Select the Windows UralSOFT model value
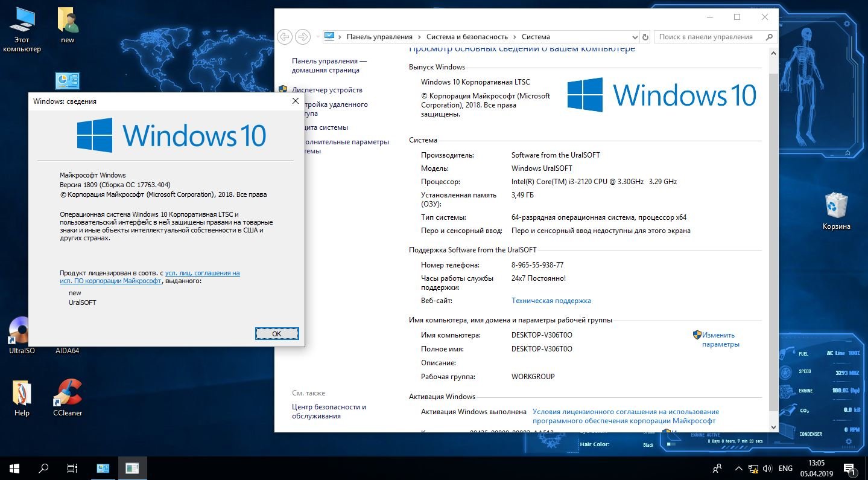Screen dimensions: 868x480 pyautogui.click(x=542, y=168)
